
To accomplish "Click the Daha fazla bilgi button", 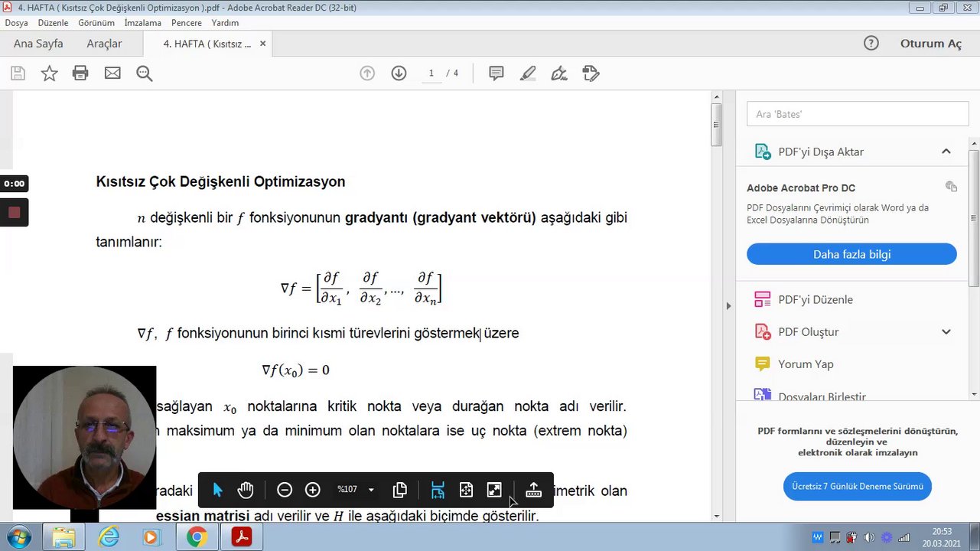I will [x=851, y=254].
